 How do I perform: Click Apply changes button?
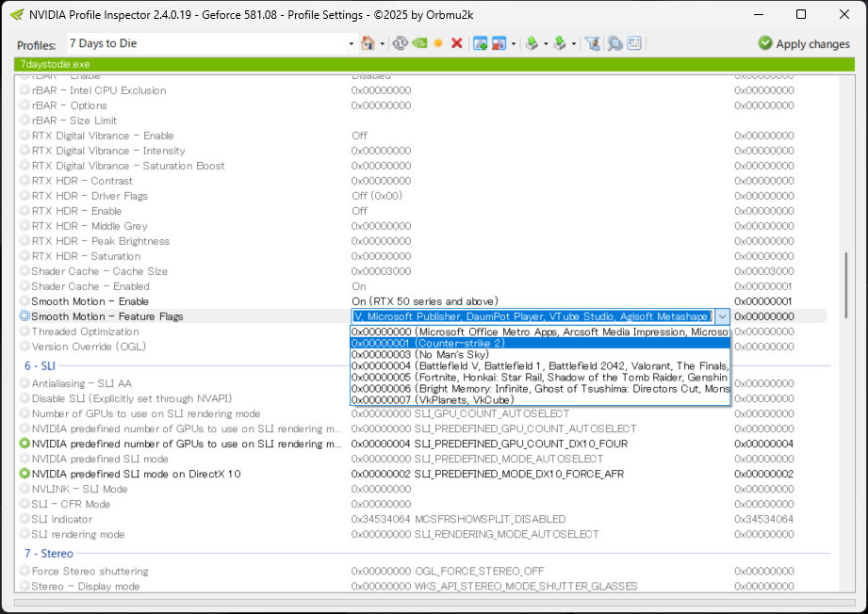coord(804,43)
